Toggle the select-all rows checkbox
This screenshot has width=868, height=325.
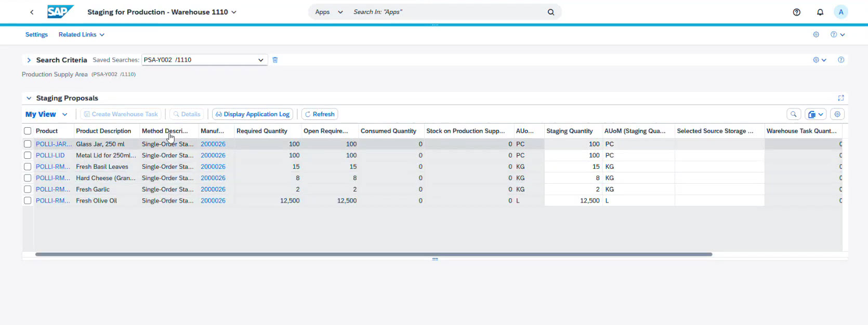[28, 131]
